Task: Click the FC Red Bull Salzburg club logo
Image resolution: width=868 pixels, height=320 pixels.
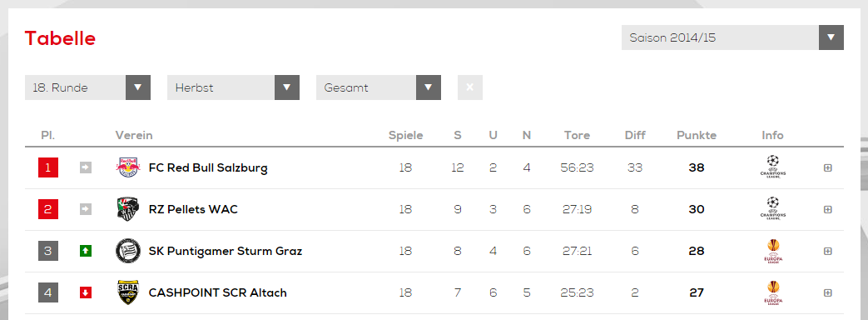Action: pyautogui.click(x=128, y=167)
